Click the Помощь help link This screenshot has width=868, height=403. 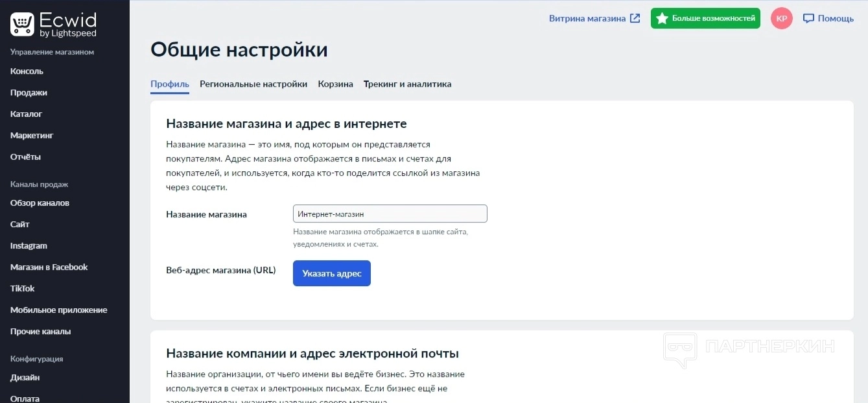click(836, 18)
